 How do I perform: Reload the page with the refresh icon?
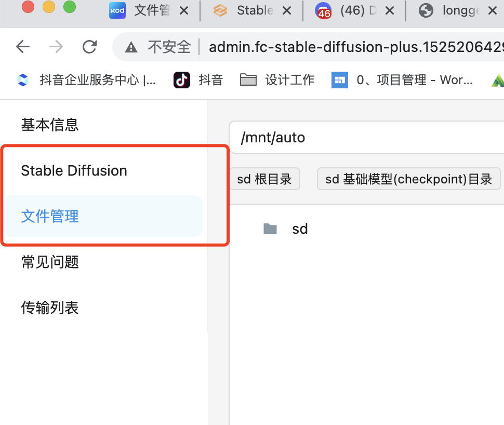[x=90, y=47]
